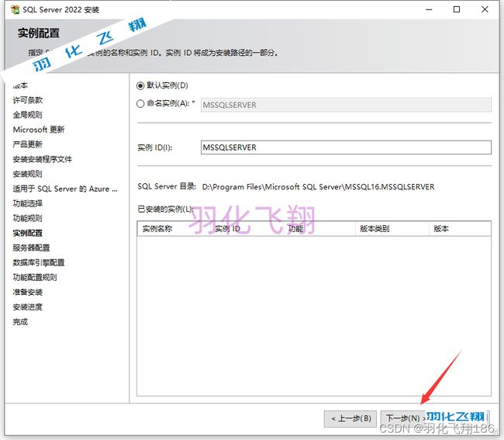Click the SQL Server setup title icon

click(x=15, y=9)
